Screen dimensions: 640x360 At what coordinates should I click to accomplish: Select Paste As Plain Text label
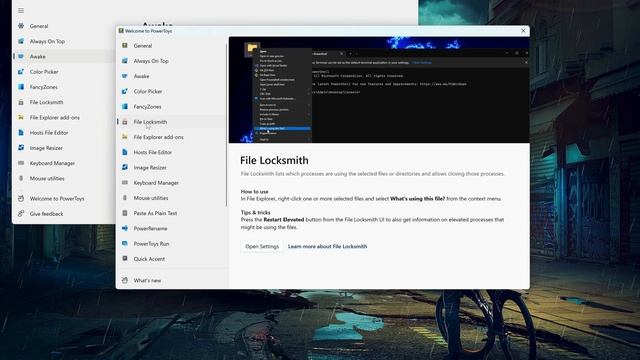(x=155, y=213)
